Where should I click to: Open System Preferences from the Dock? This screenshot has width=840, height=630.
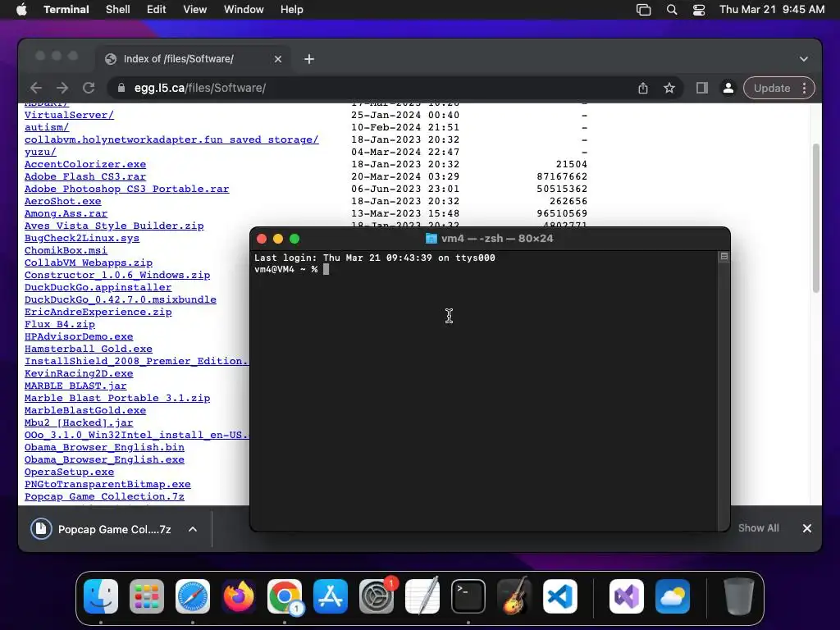376,596
